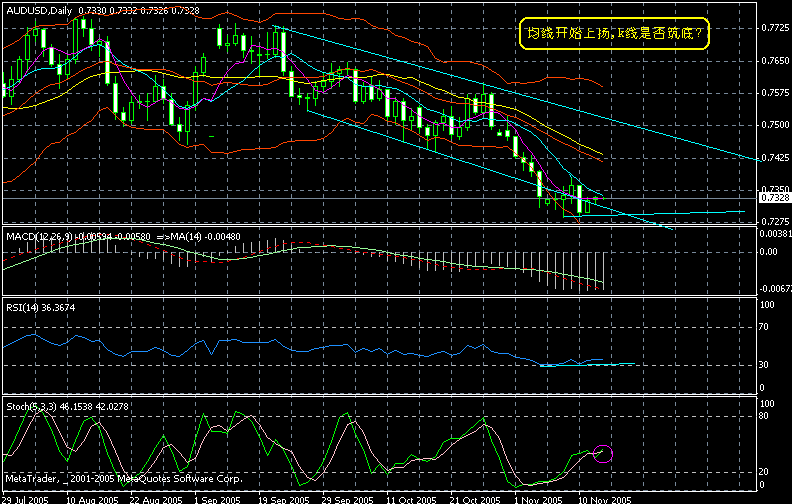Click the RSI(14) indicator label

(x=20, y=307)
